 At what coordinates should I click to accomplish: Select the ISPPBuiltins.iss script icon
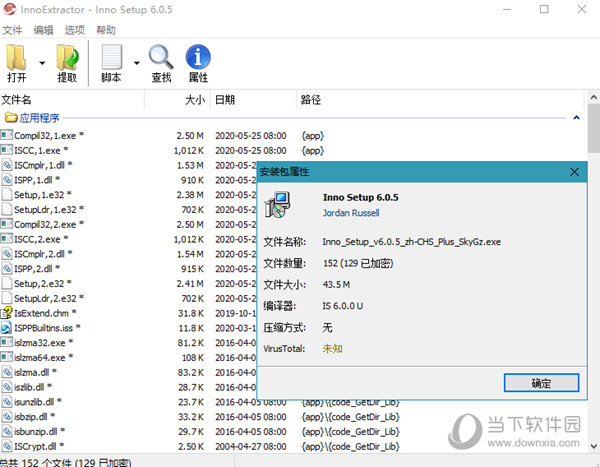point(7,328)
